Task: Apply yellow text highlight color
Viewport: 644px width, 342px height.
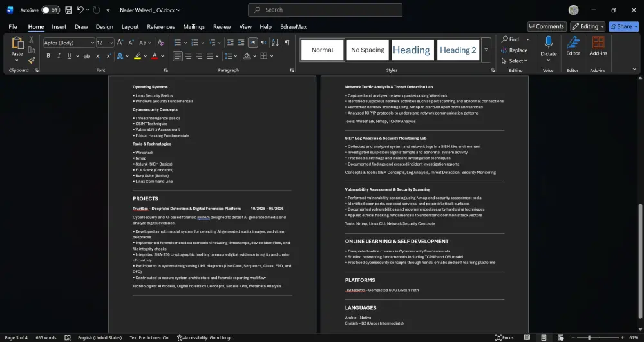Action: [138, 56]
